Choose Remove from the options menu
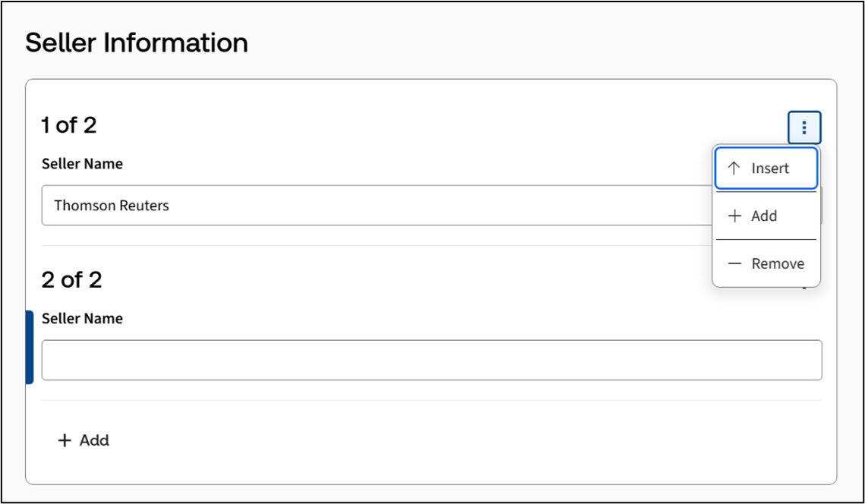Image resolution: width=865 pixels, height=504 pixels. [778, 264]
